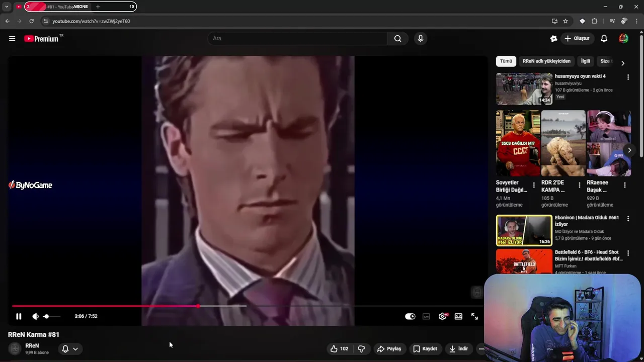Screen dimensions: 644x362
Task: Click the Oluştur create button
Action: click(x=577, y=39)
